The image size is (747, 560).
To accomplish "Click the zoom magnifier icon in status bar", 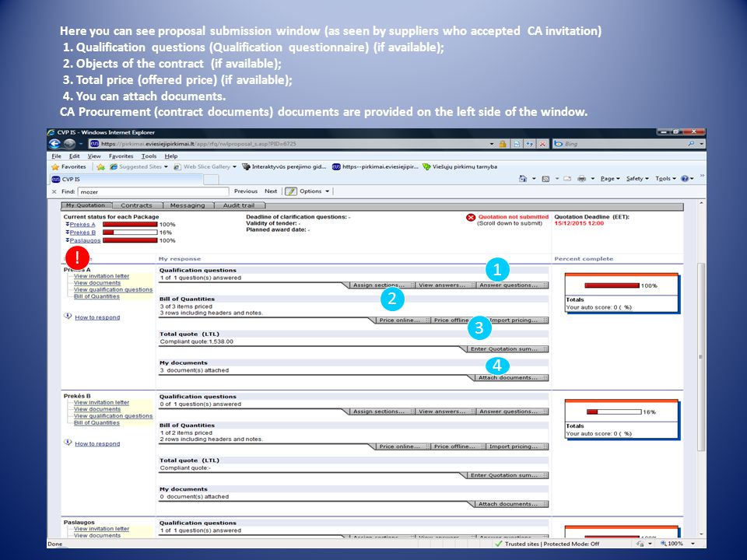I will (663, 544).
